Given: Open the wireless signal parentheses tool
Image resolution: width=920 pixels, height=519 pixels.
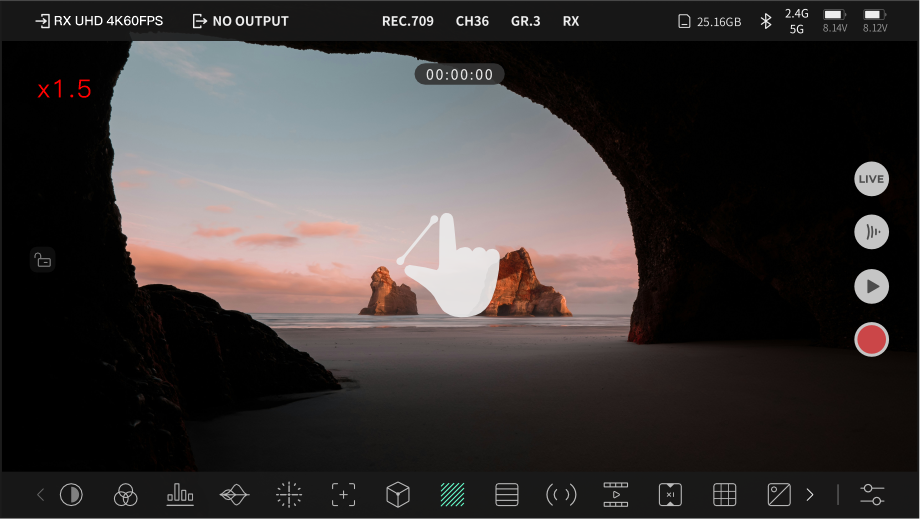Looking at the screenshot, I should tap(561, 495).
